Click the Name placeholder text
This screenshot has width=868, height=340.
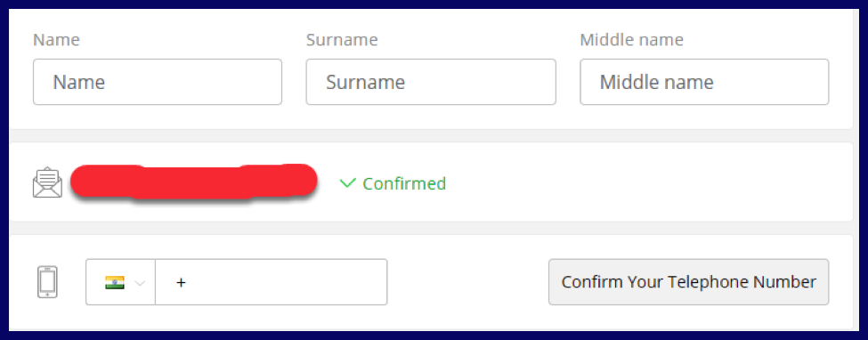click(x=79, y=83)
